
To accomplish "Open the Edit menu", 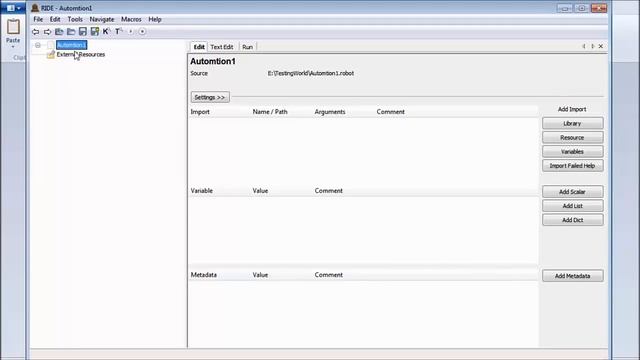I will 55,19.
